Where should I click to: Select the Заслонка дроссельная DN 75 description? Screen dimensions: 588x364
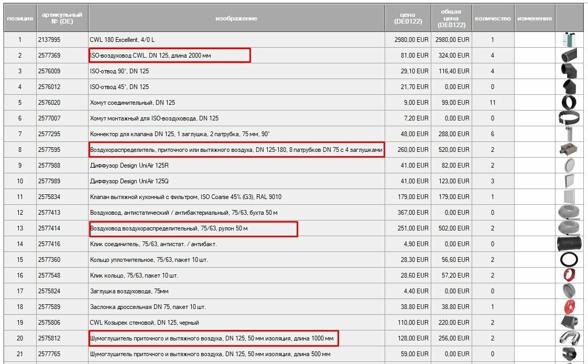pos(148,307)
